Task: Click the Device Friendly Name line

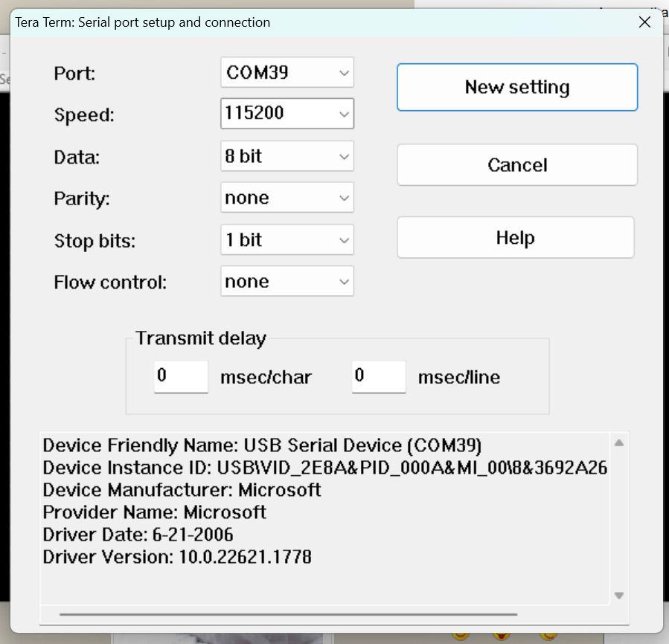Action: pos(262,445)
